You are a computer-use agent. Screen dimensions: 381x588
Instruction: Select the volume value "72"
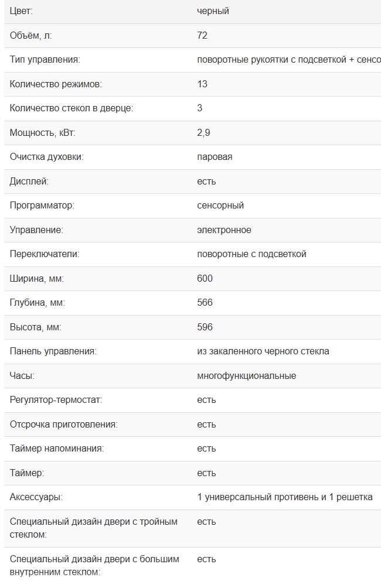point(202,36)
